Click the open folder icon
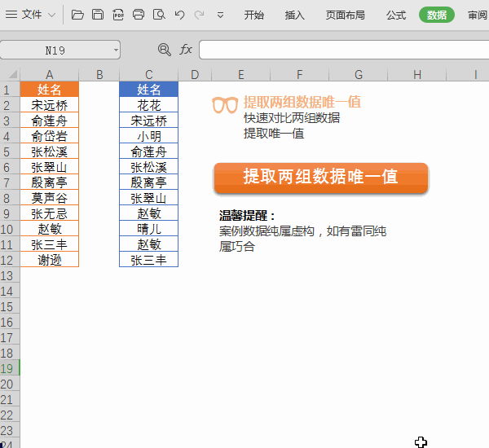The height and width of the screenshot is (448, 489). 77,15
